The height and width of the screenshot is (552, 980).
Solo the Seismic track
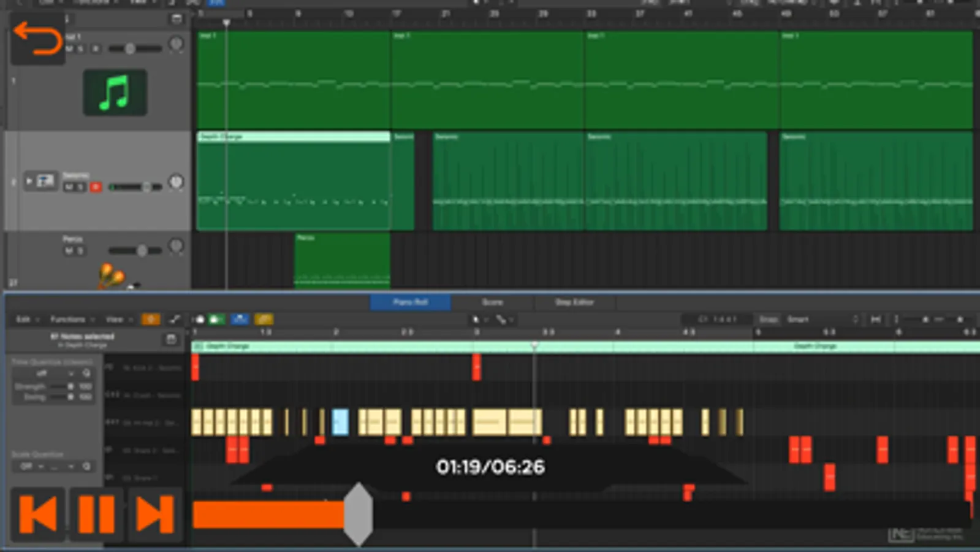(80, 186)
